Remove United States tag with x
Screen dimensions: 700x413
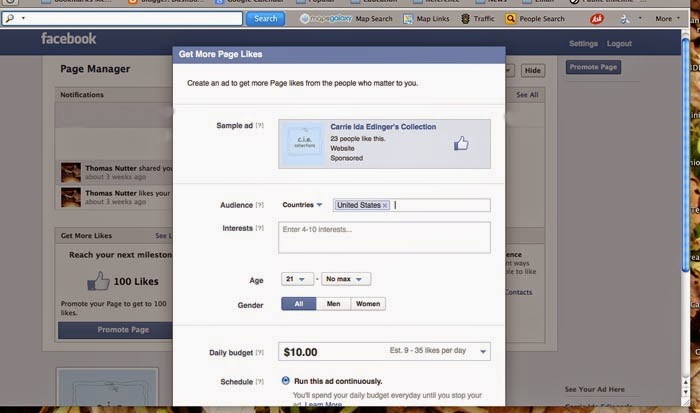[x=385, y=205]
